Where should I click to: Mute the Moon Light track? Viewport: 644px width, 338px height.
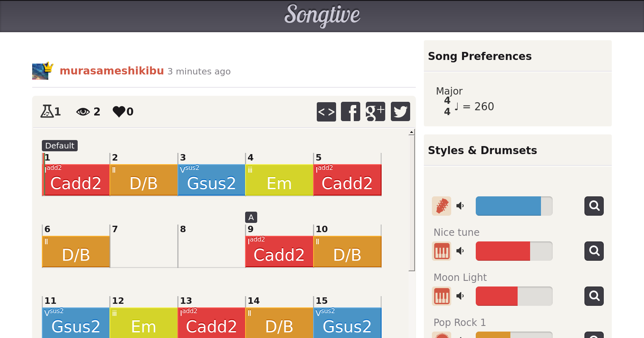click(x=460, y=296)
